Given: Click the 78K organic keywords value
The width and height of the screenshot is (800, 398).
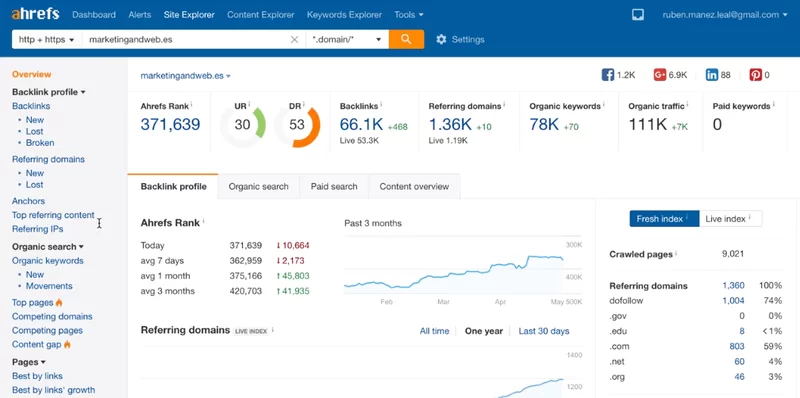Looking at the screenshot, I should (x=544, y=125).
